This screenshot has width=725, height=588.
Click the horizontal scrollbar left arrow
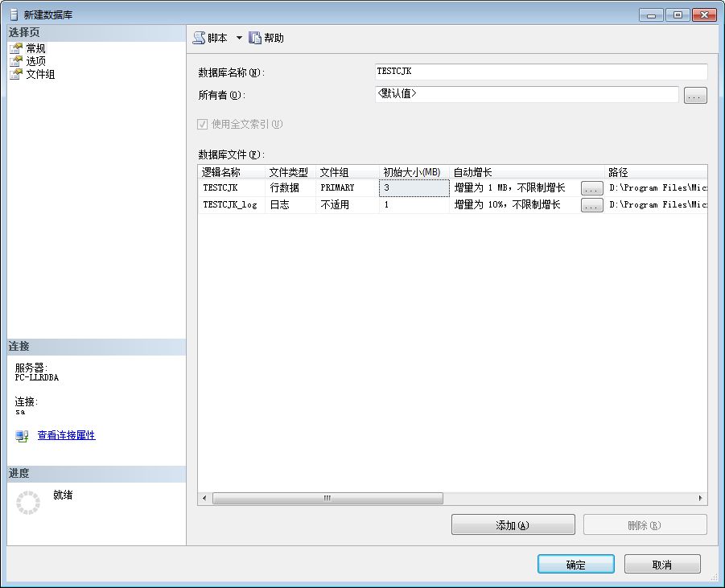coord(205,499)
